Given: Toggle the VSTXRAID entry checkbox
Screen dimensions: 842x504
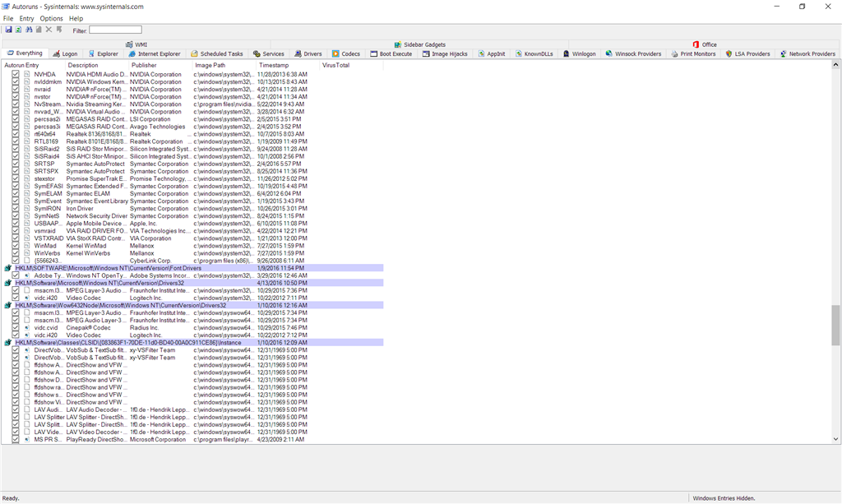Looking at the screenshot, I should 16,238.
